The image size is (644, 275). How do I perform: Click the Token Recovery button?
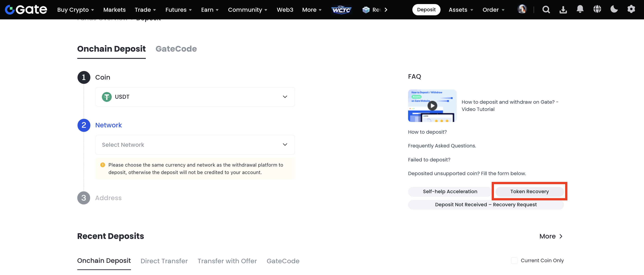pyautogui.click(x=530, y=192)
